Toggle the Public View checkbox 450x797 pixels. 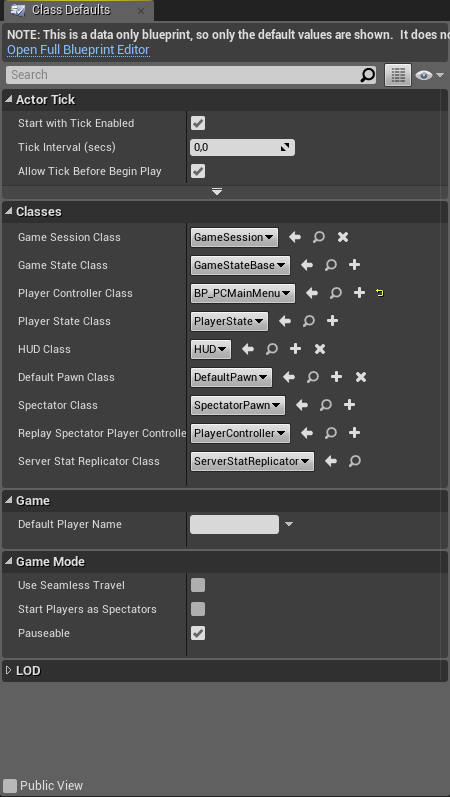coord(10,785)
